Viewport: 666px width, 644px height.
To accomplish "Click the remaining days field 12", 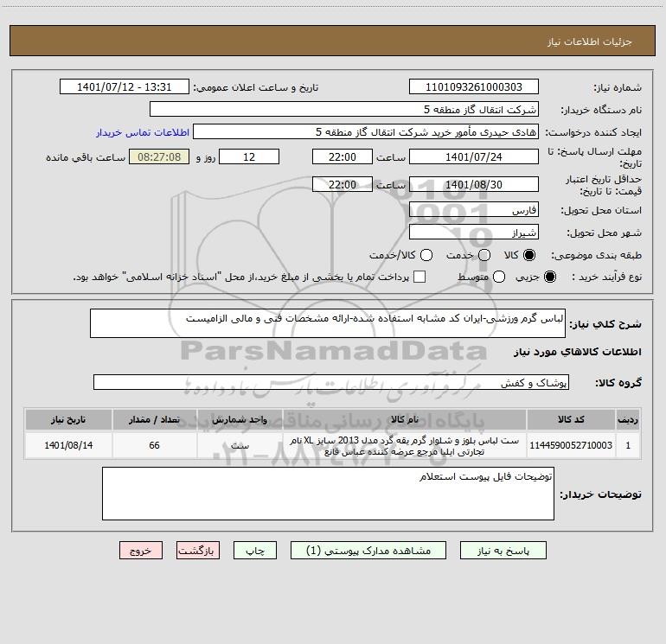I will (x=249, y=156).
